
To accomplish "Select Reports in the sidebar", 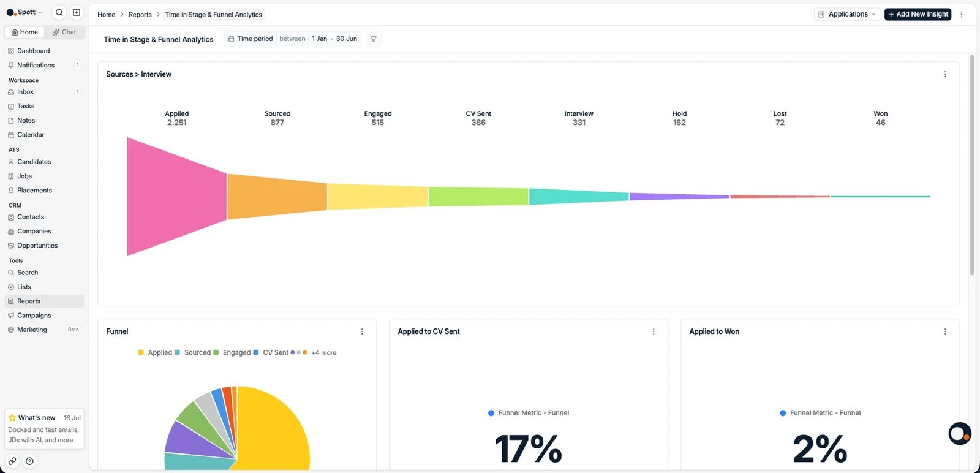I will coord(44,301).
